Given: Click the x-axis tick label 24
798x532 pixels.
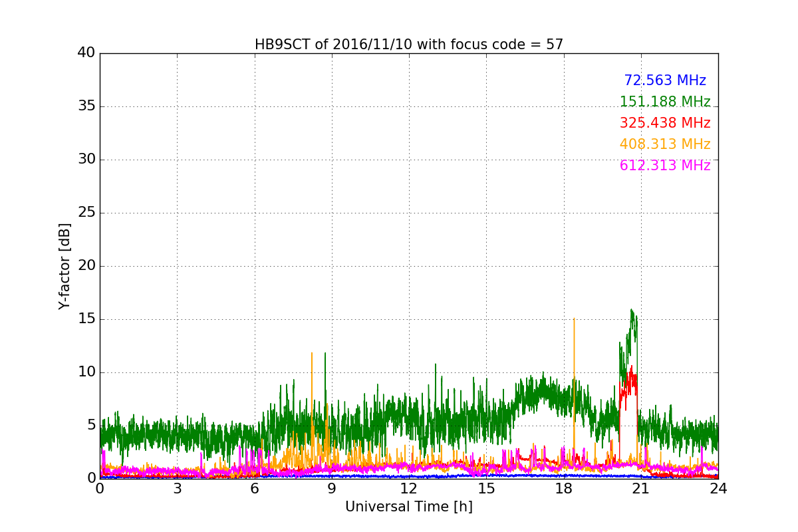Looking at the screenshot, I should tap(718, 488).
